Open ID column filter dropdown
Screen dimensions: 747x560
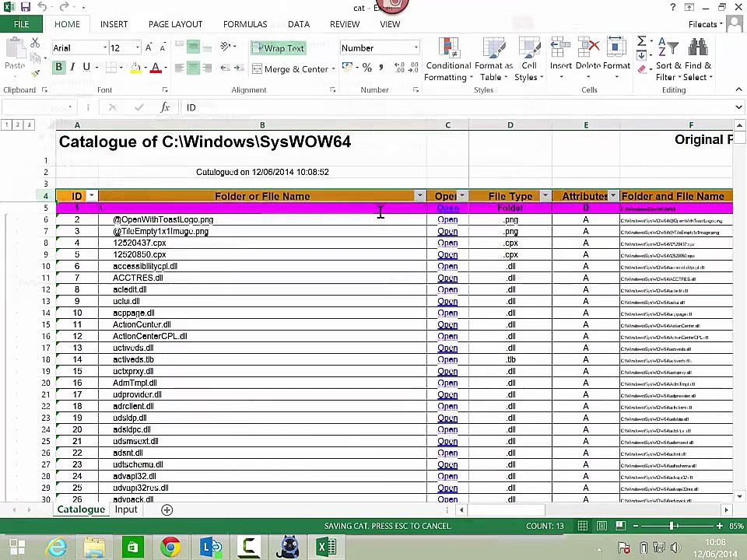coord(91,196)
